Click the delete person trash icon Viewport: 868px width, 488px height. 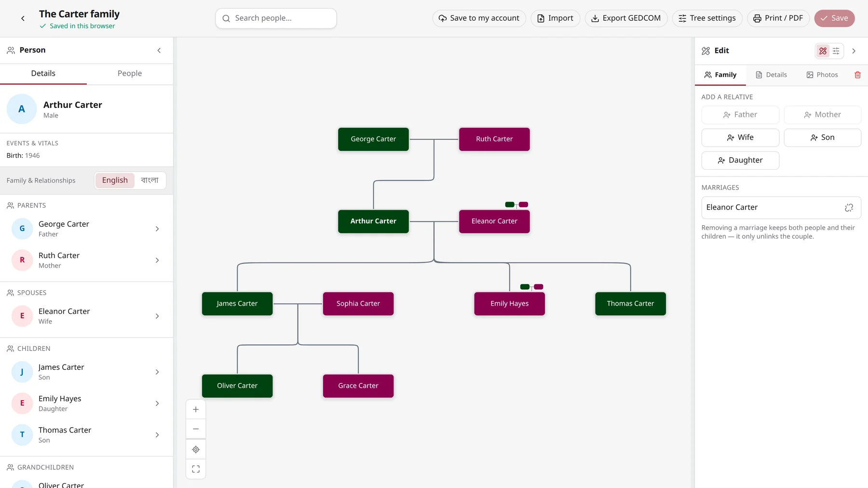(857, 75)
